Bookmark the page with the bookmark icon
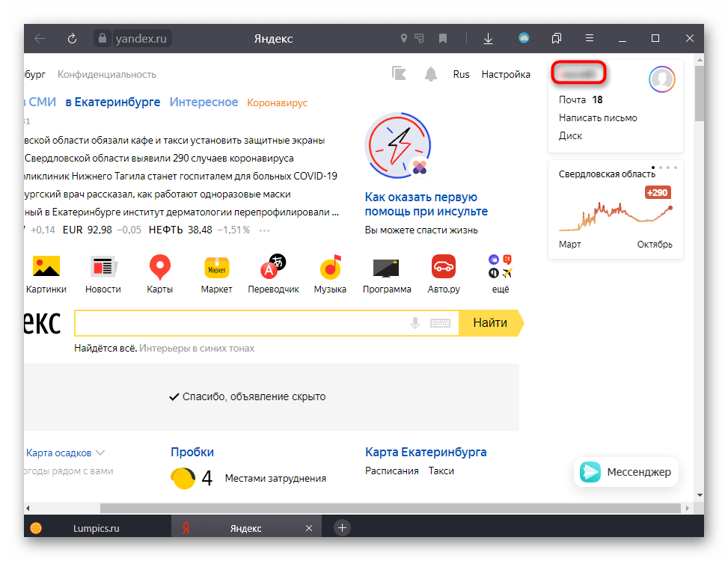 point(443,38)
